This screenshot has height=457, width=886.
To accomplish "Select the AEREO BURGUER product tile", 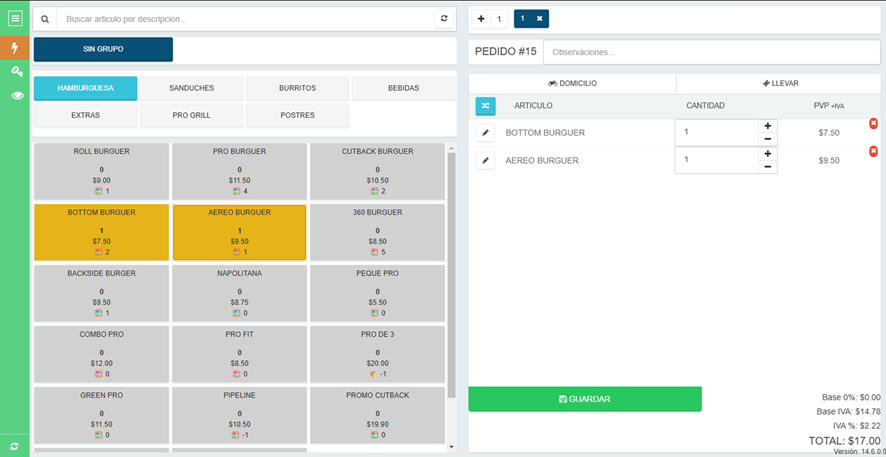I will (x=240, y=232).
